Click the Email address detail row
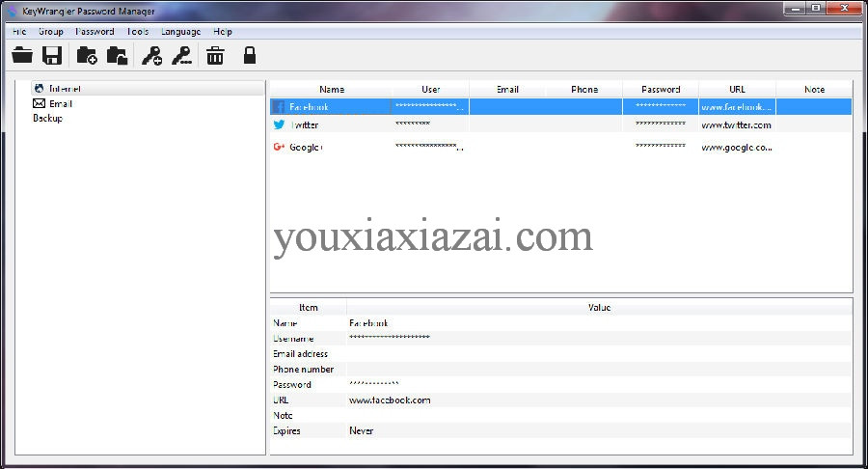 click(x=560, y=354)
